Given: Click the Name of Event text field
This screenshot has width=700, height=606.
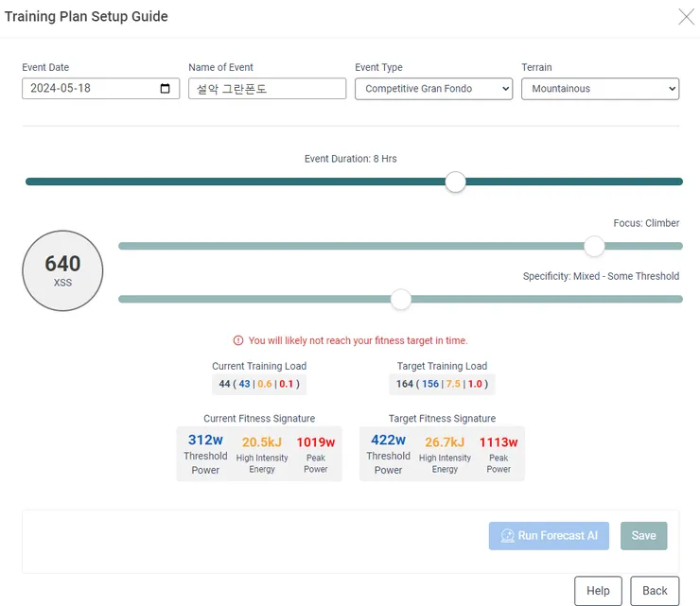Looking at the screenshot, I should click(267, 88).
